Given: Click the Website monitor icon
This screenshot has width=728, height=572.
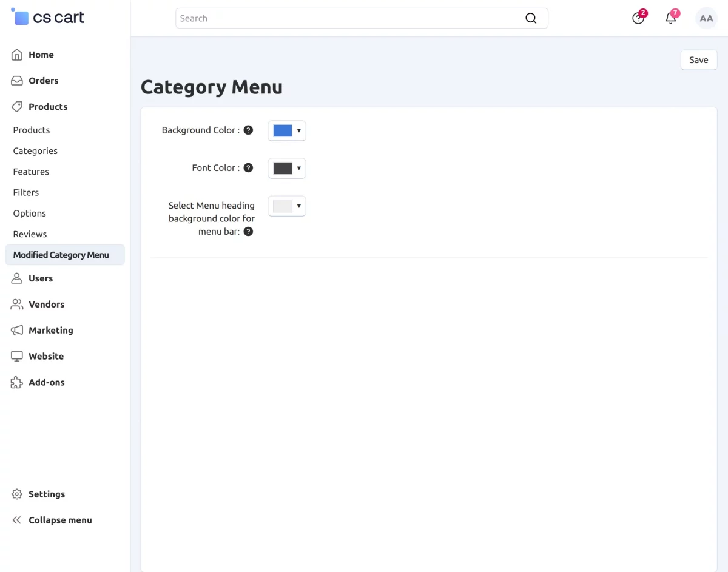Looking at the screenshot, I should tap(17, 357).
